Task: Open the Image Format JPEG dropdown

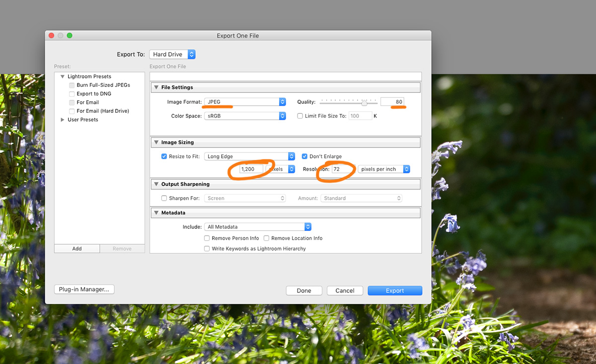Action: coord(245,102)
